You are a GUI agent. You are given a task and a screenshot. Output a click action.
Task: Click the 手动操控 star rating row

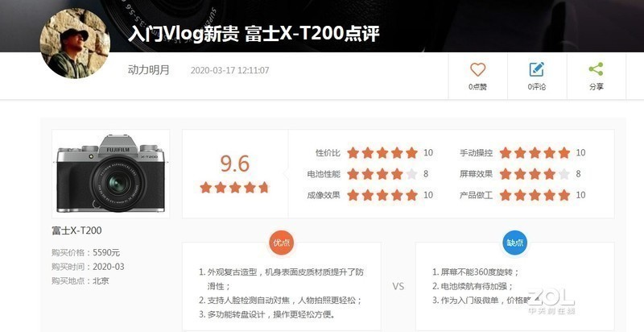point(522,153)
